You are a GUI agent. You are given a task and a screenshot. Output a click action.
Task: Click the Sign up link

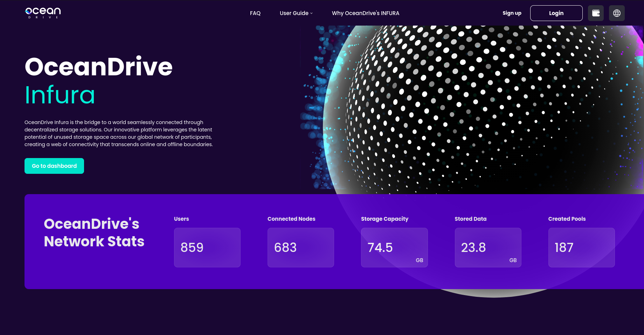512,13
